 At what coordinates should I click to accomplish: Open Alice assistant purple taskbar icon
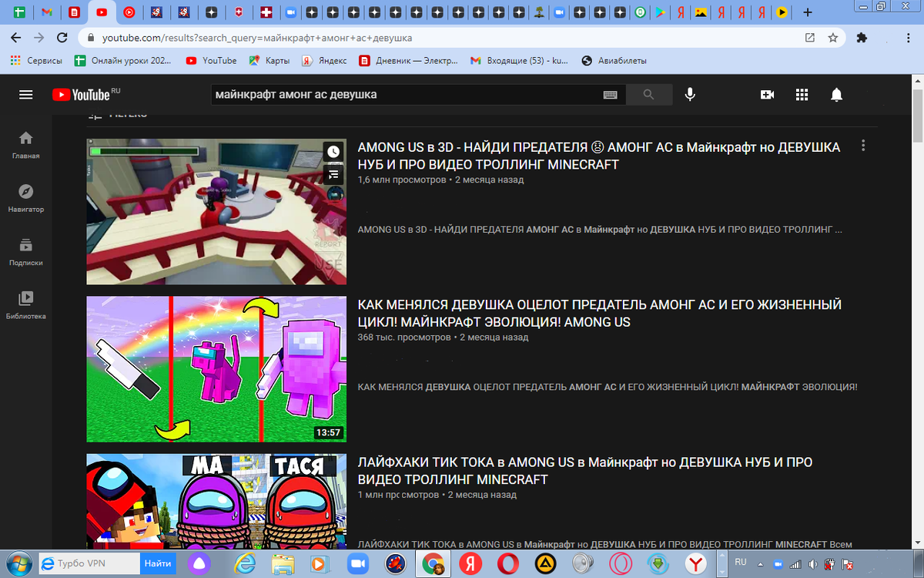pyautogui.click(x=198, y=563)
